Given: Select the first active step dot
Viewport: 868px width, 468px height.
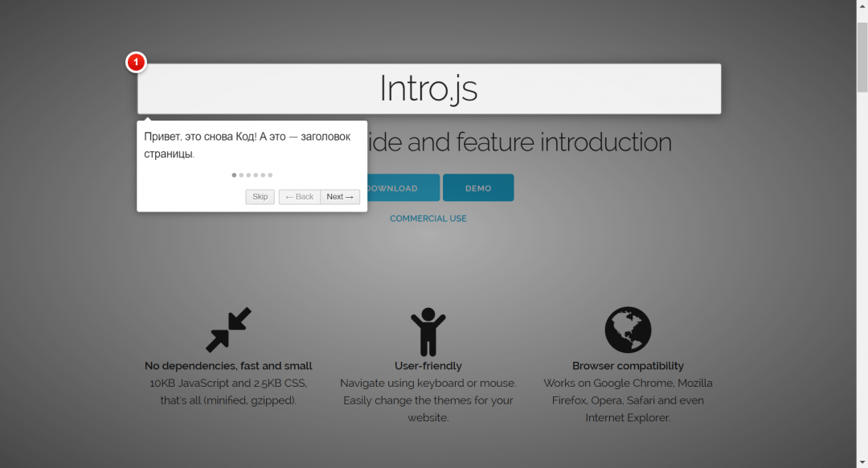Looking at the screenshot, I should (234, 174).
